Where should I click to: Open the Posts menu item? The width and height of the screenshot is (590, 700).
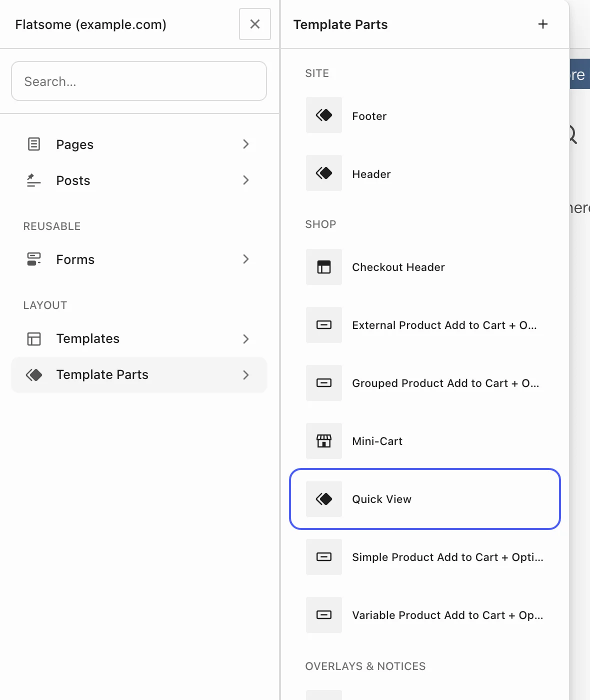(x=139, y=180)
